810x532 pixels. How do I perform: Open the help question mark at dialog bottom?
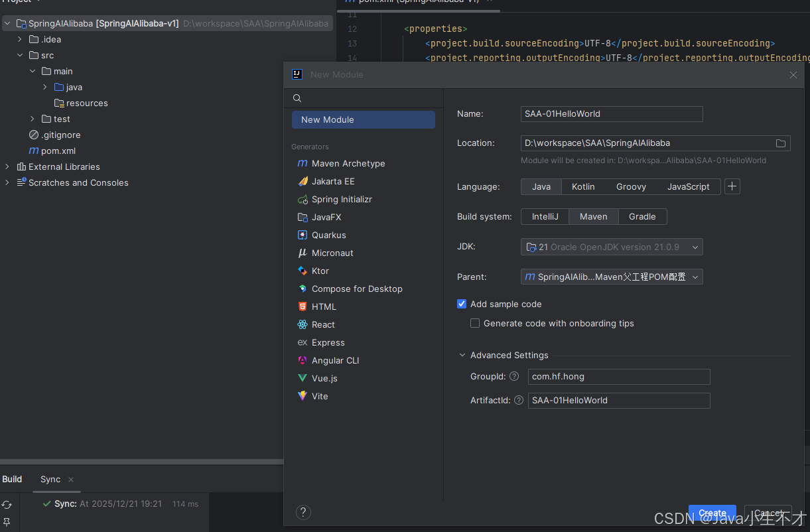[x=303, y=512]
